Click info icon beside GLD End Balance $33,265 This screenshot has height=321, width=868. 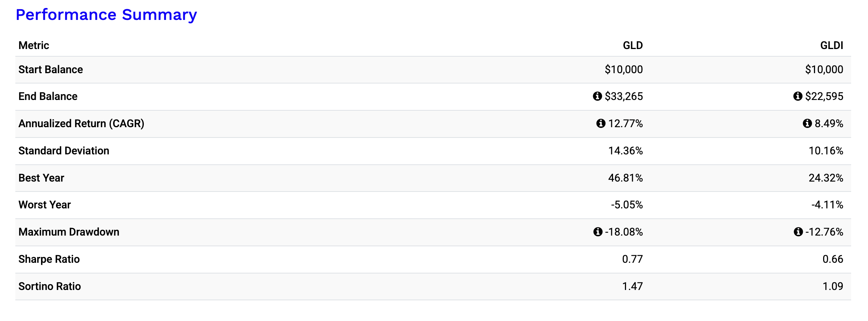[x=597, y=96]
